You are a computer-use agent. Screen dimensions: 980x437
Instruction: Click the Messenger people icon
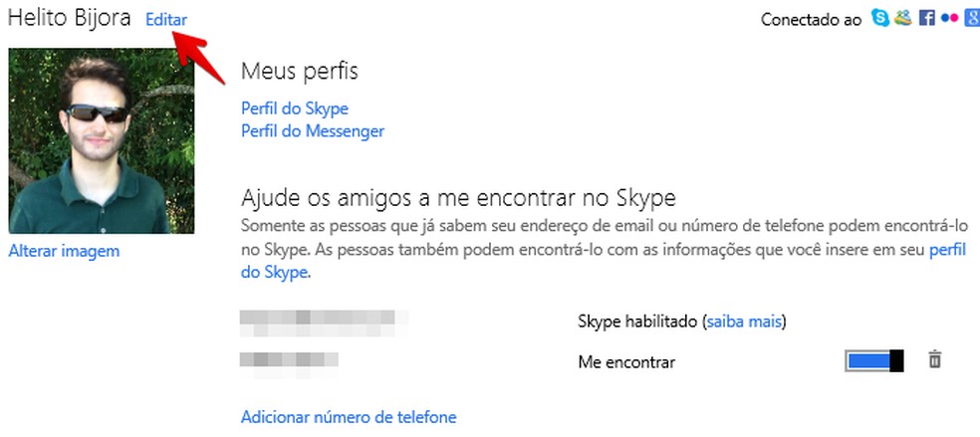click(903, 18)
